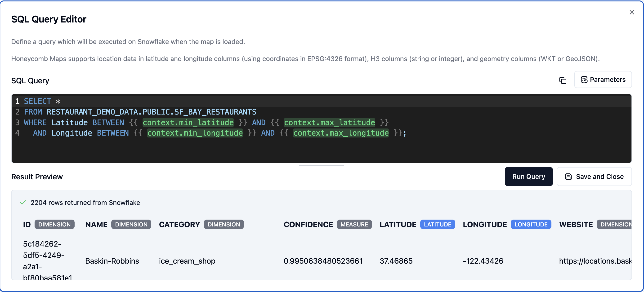Click the WEBSITE column header
Viewport: 644px width, 292px height.
click(x=576, y=224)
